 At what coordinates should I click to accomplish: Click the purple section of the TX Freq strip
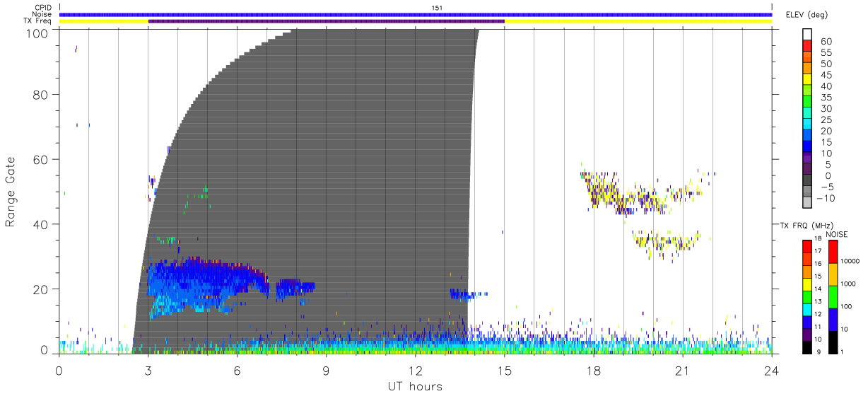tap(327, 21)
